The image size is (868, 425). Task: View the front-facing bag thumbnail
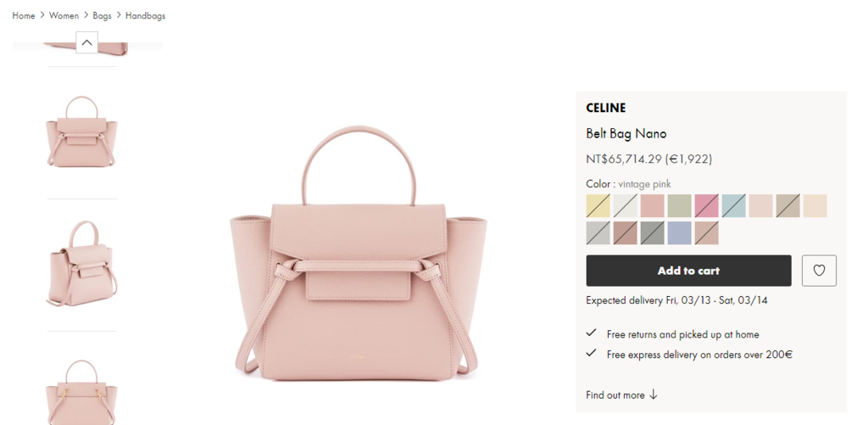click(x=82, y=131)
